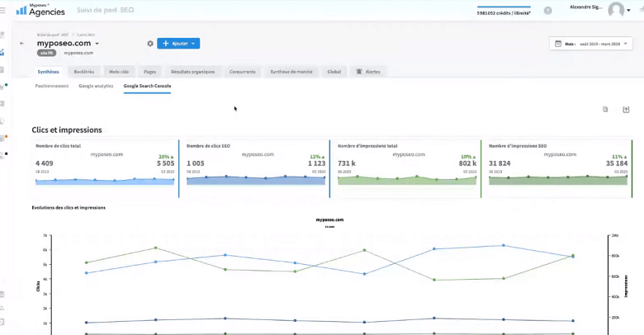The image size is (644, 335).
Task: Click the 31 824 impressions value
Action: 500,163
